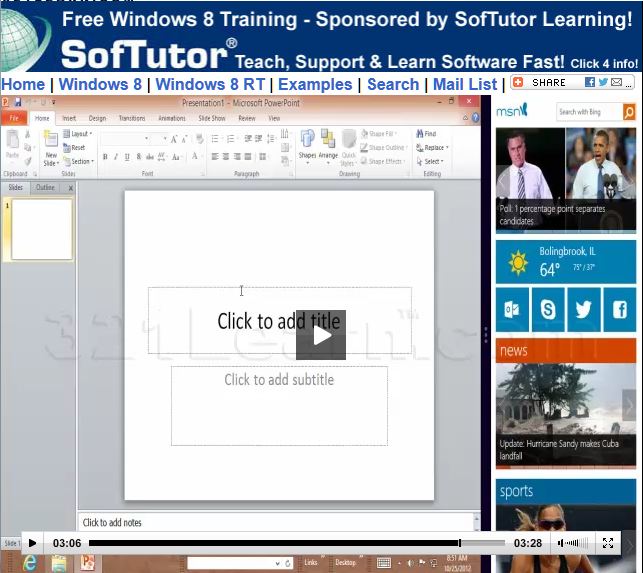Screen dimensions: 643x573
Task: Select the Insert ribbon tab
Action: 69,118
